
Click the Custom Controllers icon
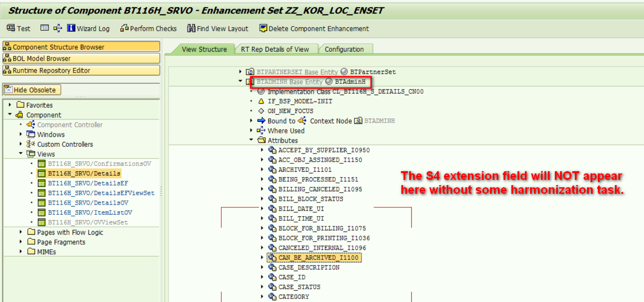pyautogui.click(x=30, y=144)
